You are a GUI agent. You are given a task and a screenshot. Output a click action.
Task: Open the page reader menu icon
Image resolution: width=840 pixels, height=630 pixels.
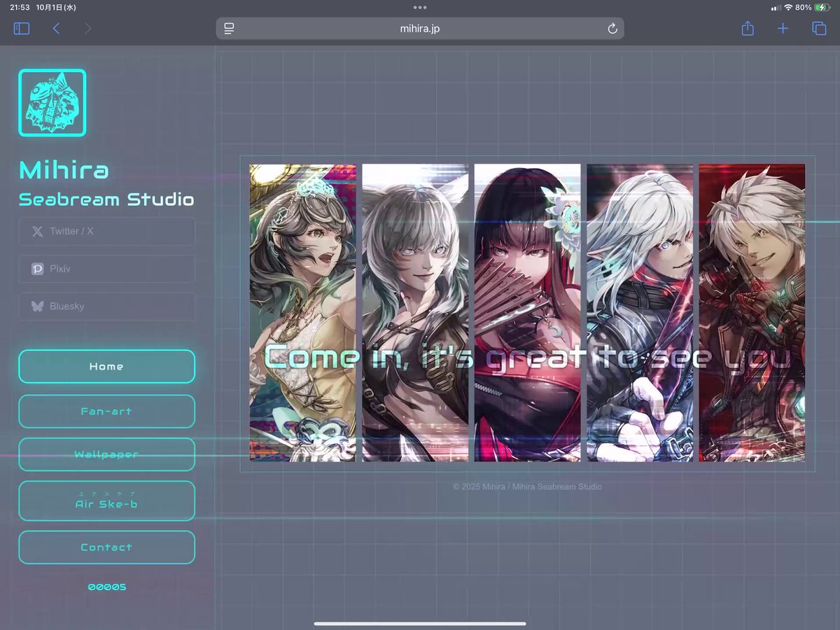point(229,29)
